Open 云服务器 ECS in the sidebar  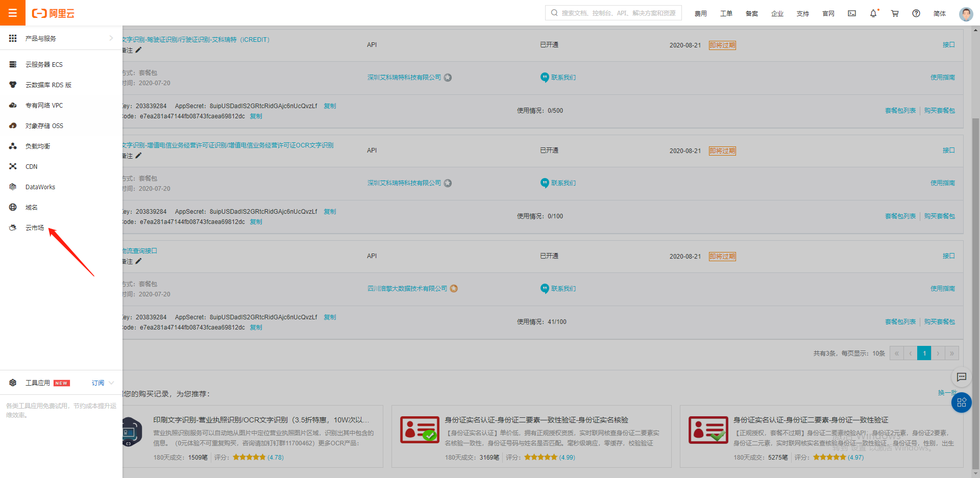pyautogui.click(x=44, y=64)
